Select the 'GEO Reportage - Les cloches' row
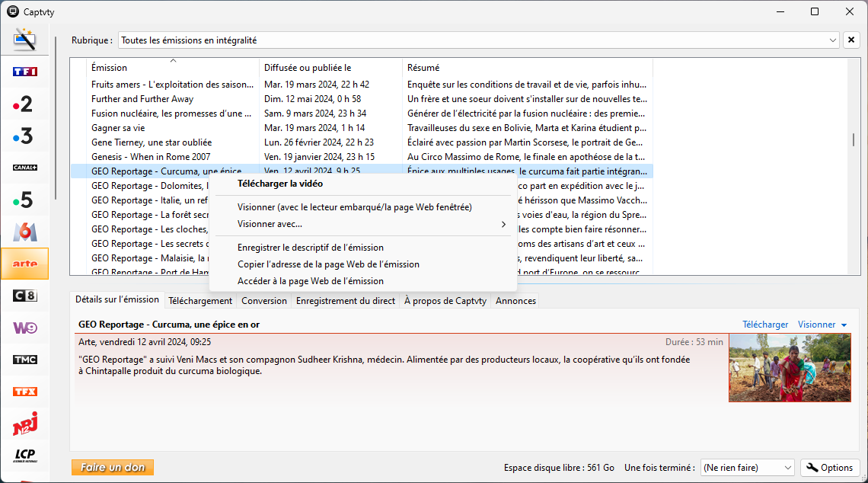The height and width of the screenshot is (483, 868). (x=149, y=229)
